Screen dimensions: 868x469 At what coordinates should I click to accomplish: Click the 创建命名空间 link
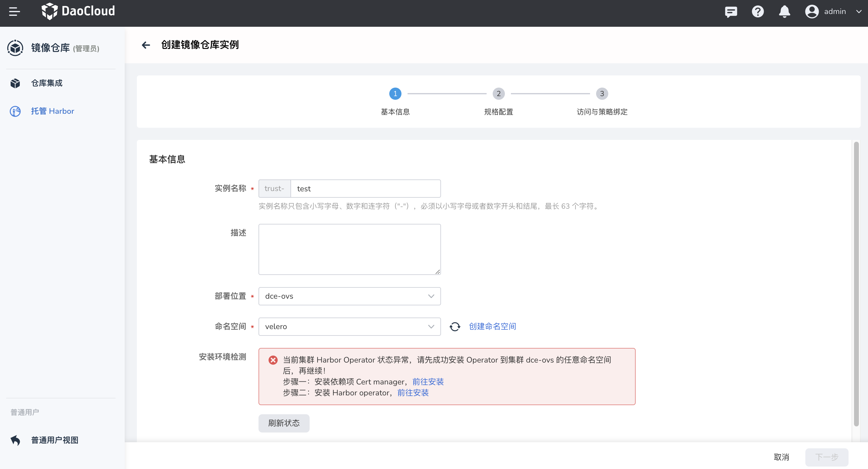click(x=492, y=326)
